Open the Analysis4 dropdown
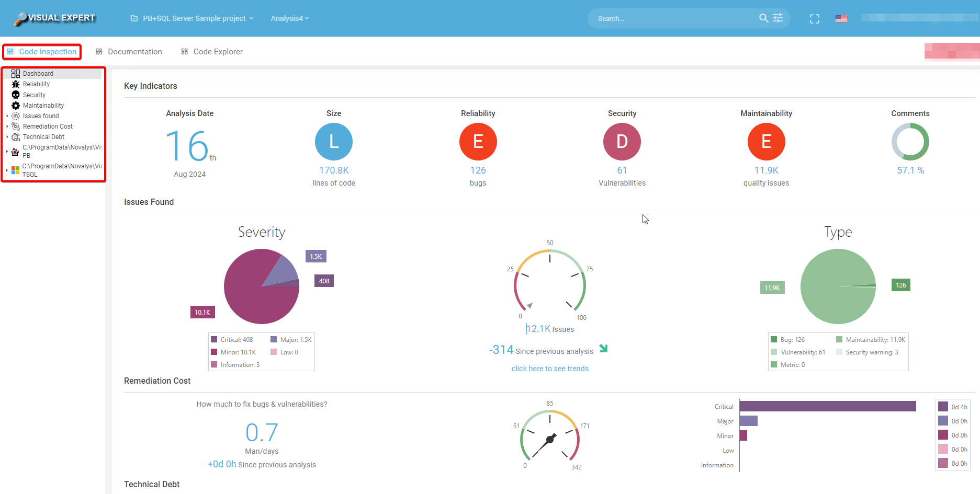The width and height of the screenshot is (980, 494). (x=289, y=18)
